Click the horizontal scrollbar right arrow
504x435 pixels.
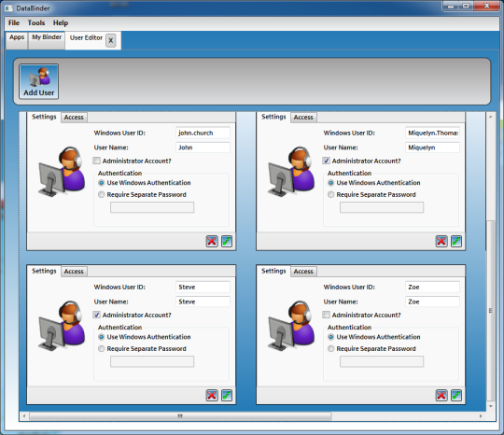[x=481, y=416]
